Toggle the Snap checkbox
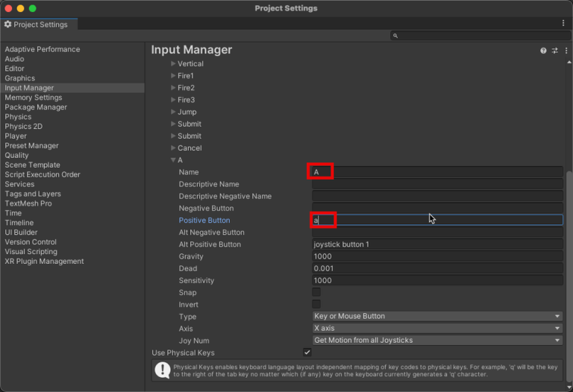573x392 pixels. (316, 292)
